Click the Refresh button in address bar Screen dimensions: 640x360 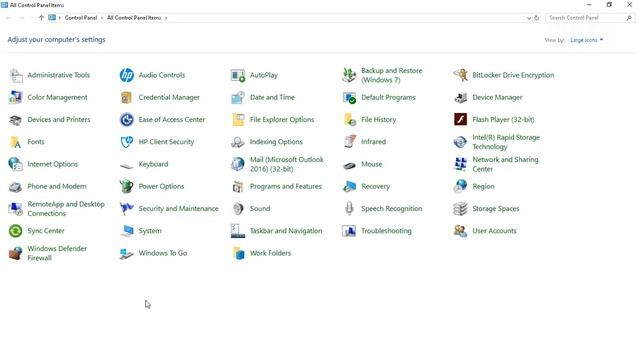tap(537, 18)
